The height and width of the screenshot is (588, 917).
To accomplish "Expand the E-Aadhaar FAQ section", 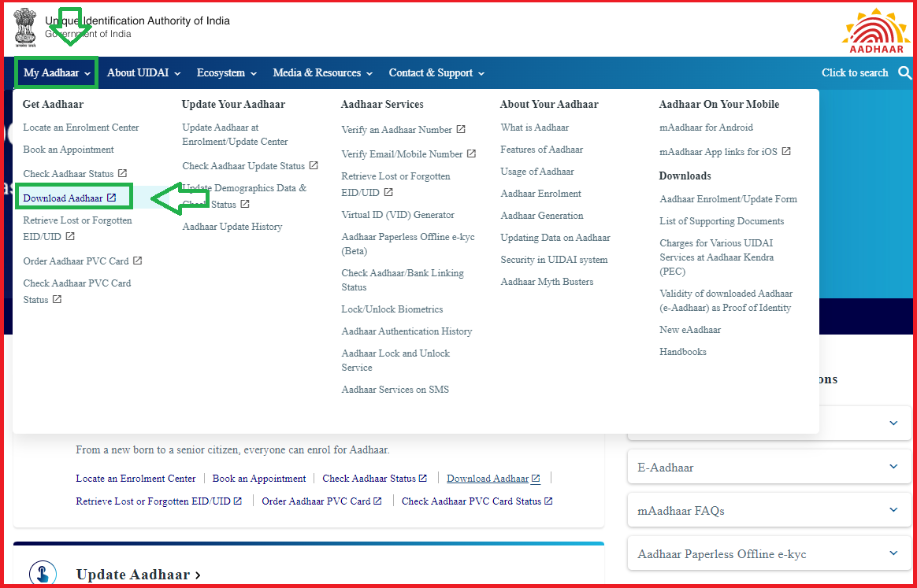I will point(769,468).
